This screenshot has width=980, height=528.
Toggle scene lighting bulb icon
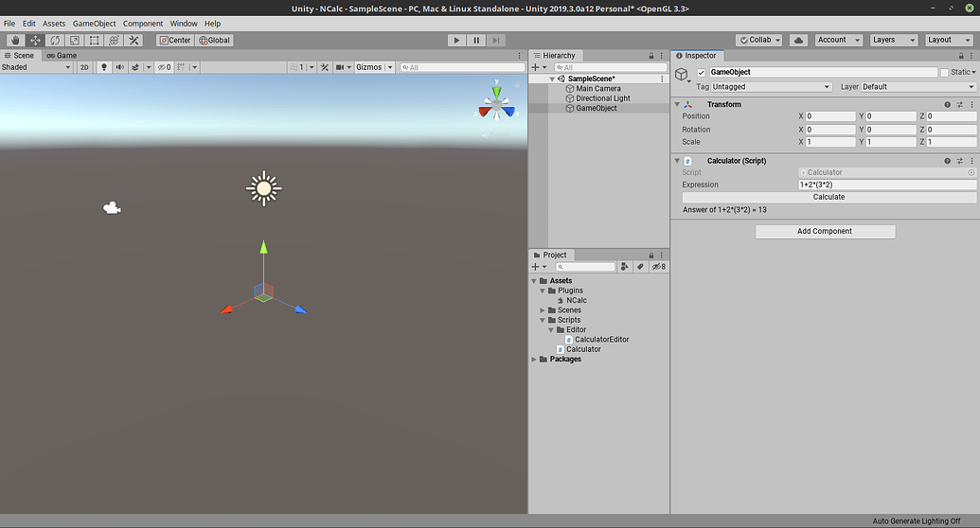tap(104, 67)
